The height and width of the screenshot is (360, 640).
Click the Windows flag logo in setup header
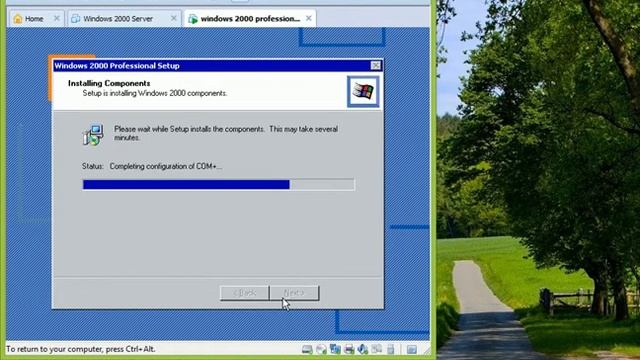(x=363, y=91)
